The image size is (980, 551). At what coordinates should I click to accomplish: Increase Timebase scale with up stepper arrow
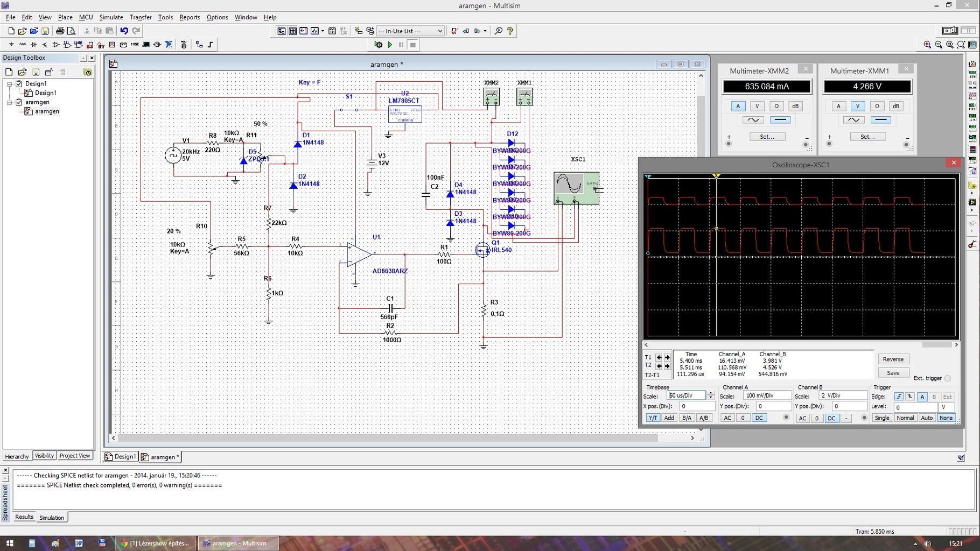(x=710, y=393)
